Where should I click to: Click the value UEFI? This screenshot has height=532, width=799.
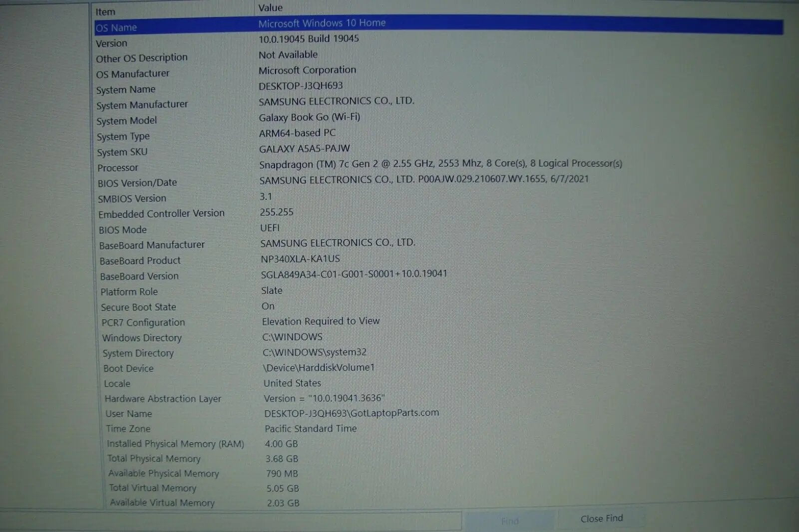click(x=270, y=228)
